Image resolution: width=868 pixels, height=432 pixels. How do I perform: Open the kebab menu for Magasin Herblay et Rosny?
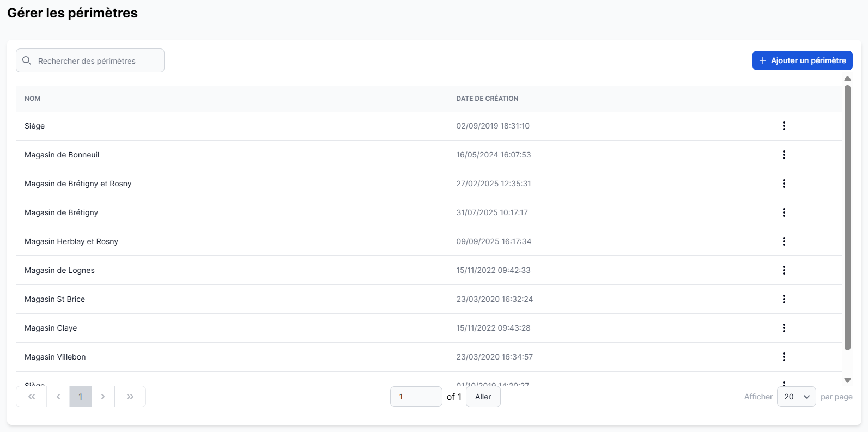(784, 241)
